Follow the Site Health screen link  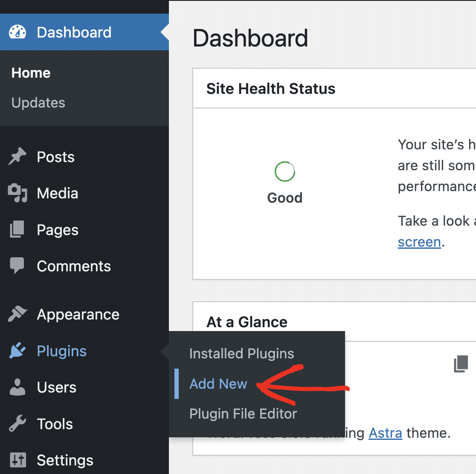coord(419,242)
